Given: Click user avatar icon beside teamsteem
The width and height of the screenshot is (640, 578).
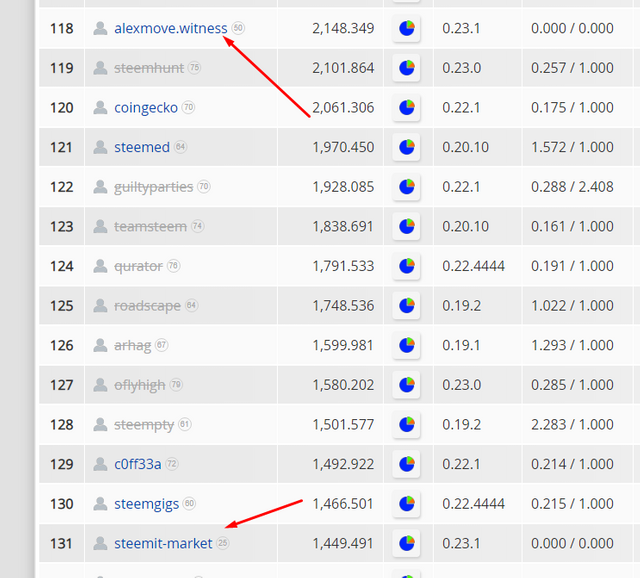Looking at the screenshot, I should [100, 227].
